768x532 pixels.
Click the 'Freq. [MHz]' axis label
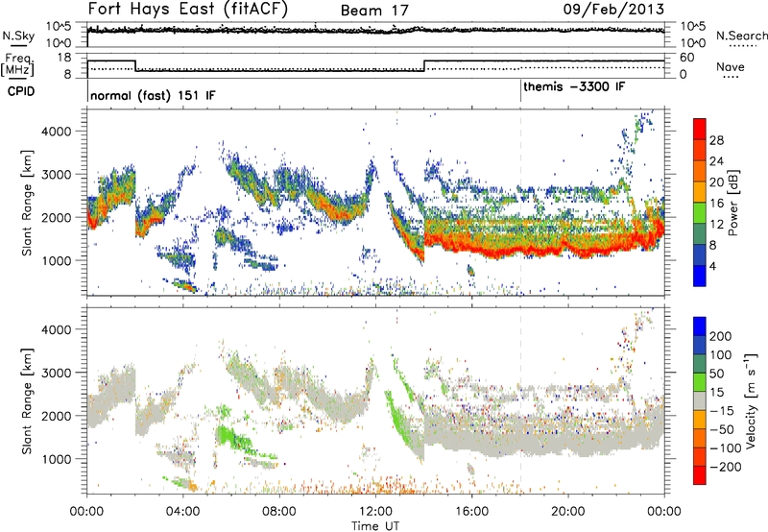pos(18,64)
